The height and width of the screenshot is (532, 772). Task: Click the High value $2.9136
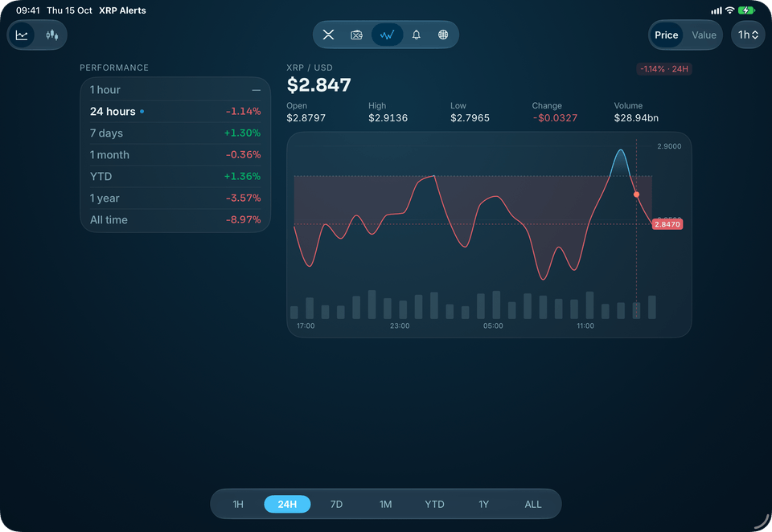pos(388,117)
